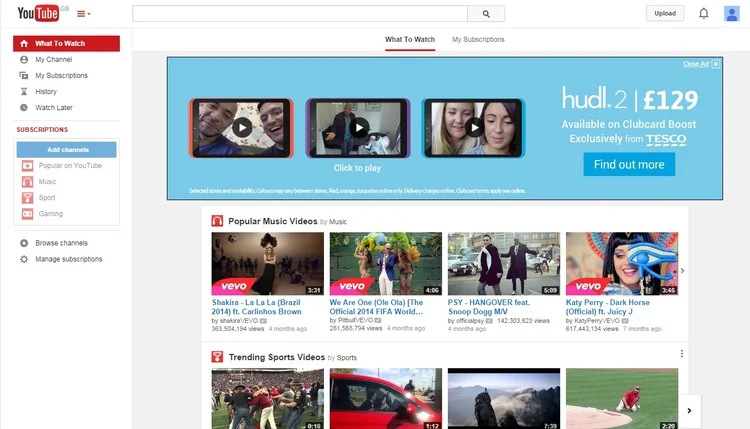The width and height of the screenshot is (750, 429).
Task: Open the shakiraVEVO channel link
Action: tap(239, 321)
